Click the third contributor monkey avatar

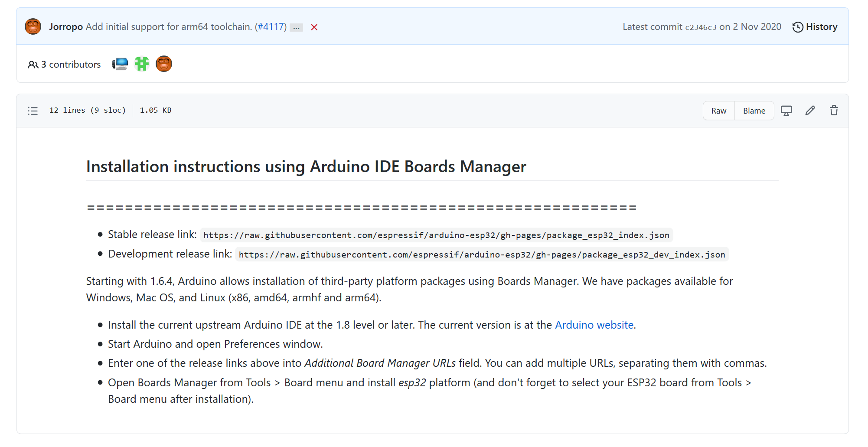[164, 64]
